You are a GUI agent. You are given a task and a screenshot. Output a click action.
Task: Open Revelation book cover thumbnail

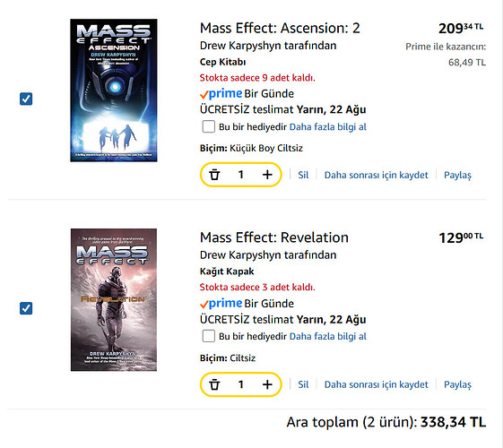114,300
